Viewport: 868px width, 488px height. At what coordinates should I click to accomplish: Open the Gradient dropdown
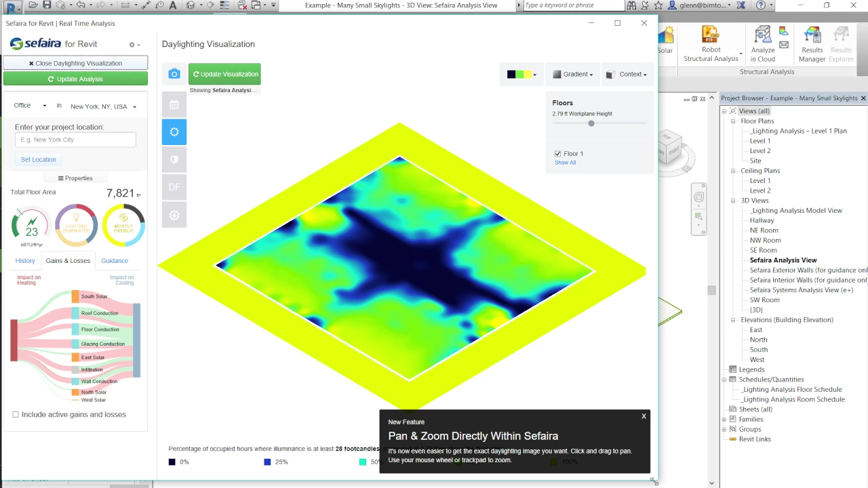click(572, 75)
